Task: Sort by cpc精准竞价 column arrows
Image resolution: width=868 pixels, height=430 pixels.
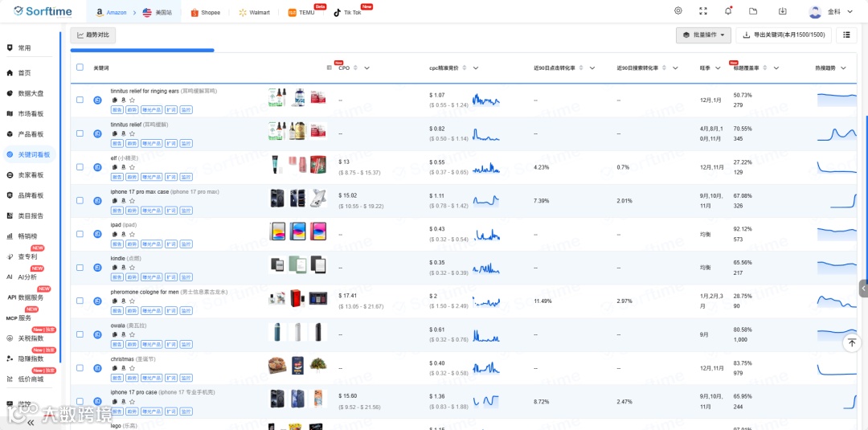Action: point(465,68)
